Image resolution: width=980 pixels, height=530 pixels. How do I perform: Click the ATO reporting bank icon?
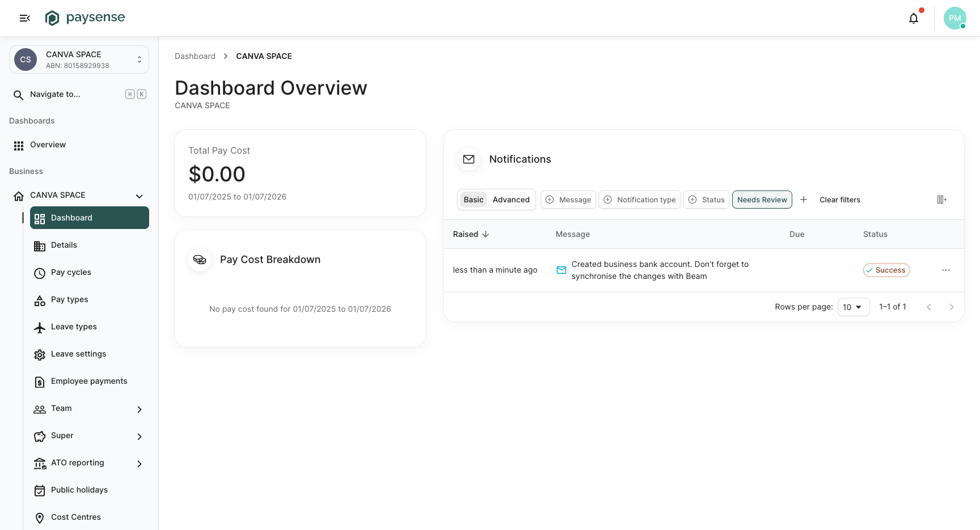(40, 464)
